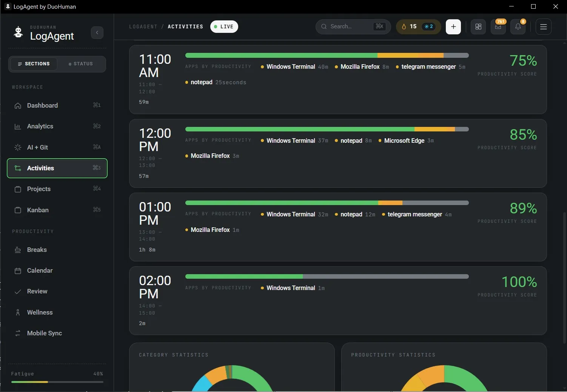Switch to the Status tab
The image size is (567, 392).
81,64
